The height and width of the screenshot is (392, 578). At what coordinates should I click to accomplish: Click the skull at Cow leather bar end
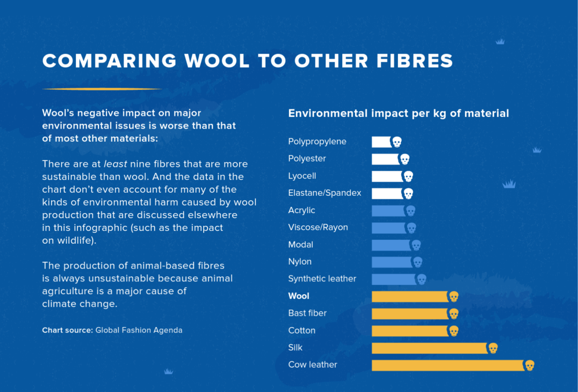point(530,365)
